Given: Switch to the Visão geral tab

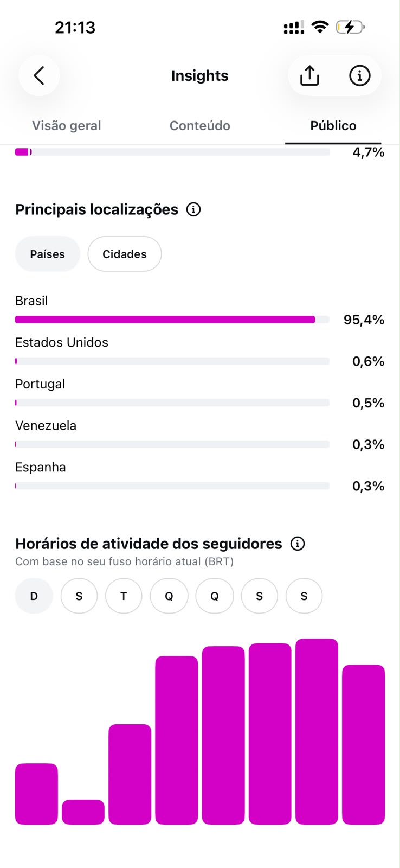Looking at the screenshot, I should point(67,126).
